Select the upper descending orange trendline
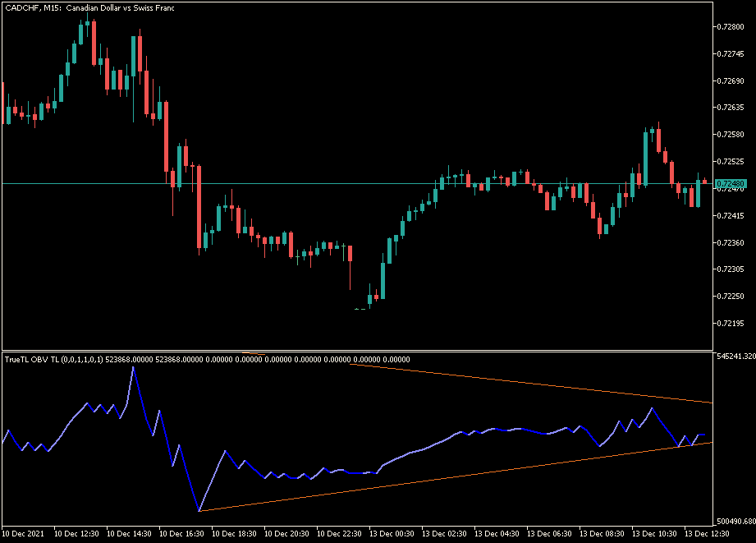Screen dimensions: 756x543 [x=530, y=384]
